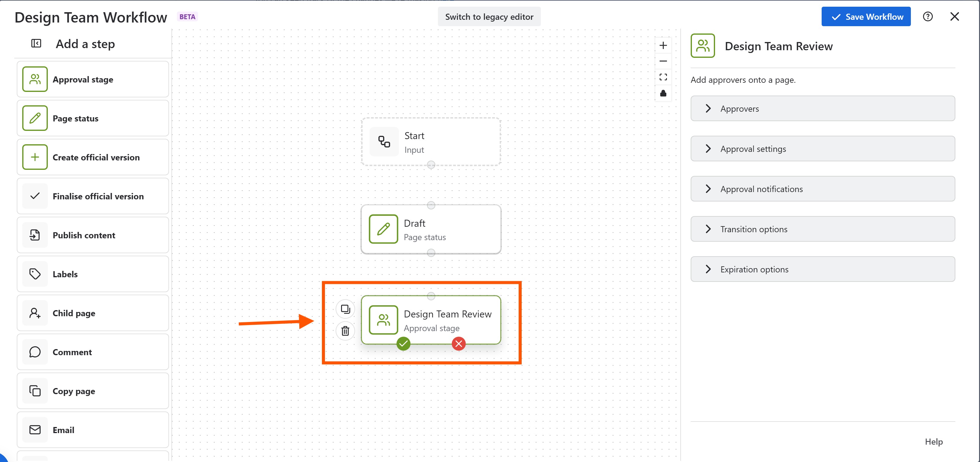The height and width of the screenshot is (462, 980).
Task: Expand the Approval settings section
Action: pos(823,149)
